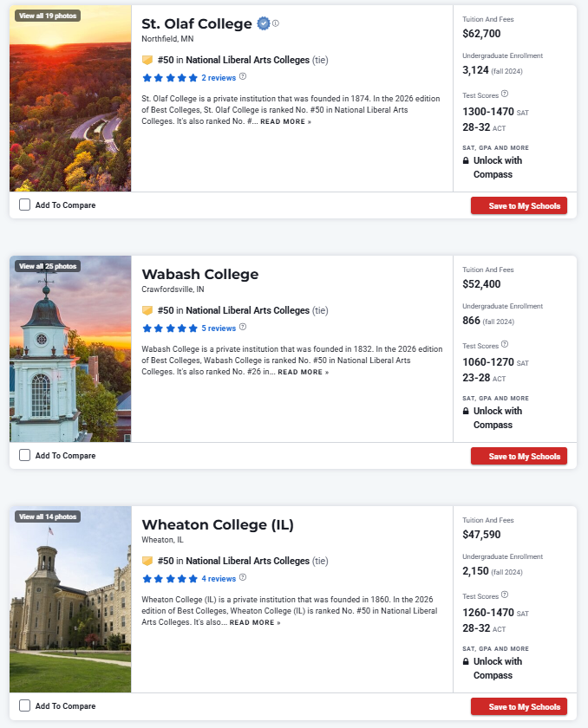588x728 pixels.
Task: Check Add To Compare for St. Olaf College
Action: pos(24,205)
